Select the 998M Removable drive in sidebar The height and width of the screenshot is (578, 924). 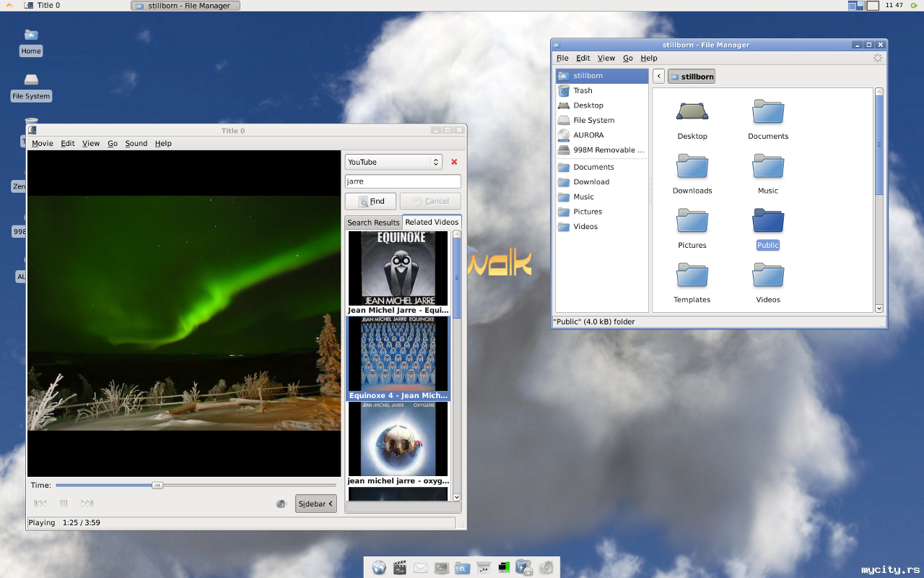click(x=602, y=150)
